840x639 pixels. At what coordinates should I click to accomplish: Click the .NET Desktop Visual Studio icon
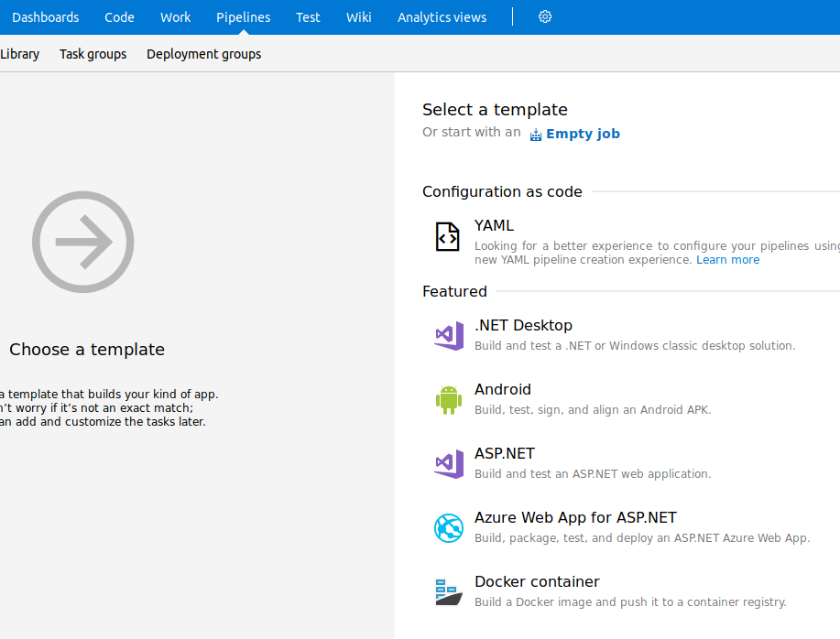(x=449, y=336)
